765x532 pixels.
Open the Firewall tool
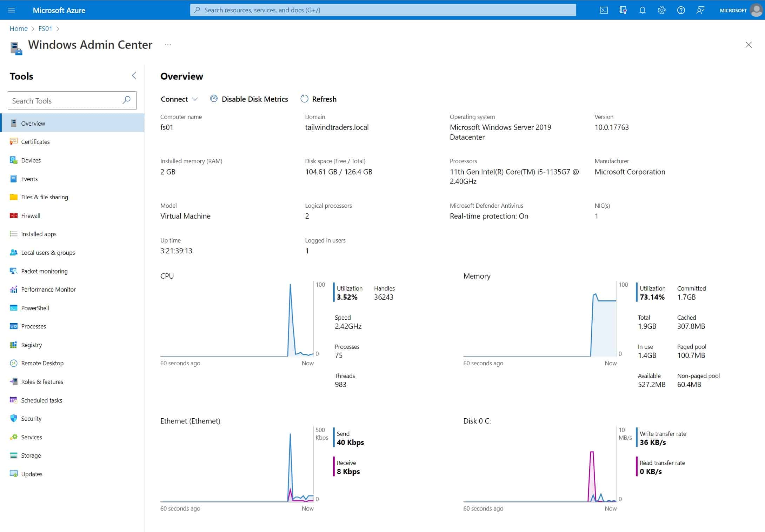coord(31,215)
